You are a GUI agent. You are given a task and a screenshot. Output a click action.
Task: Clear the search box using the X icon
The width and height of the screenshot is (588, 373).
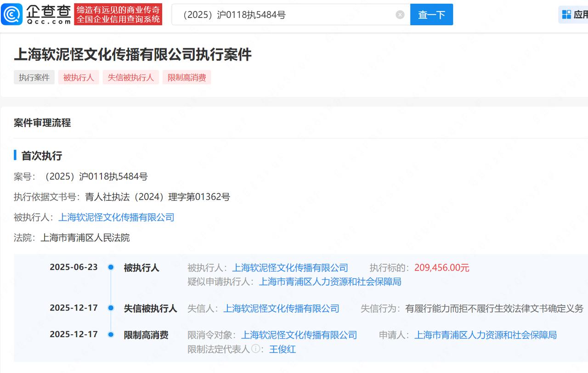(399, 14)
